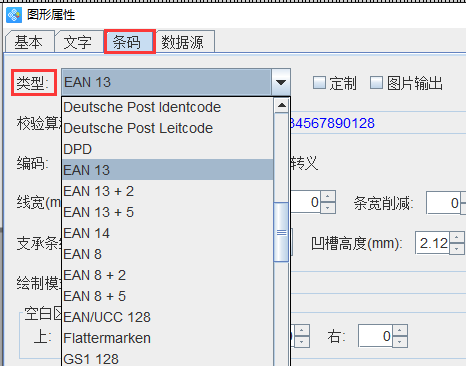
Task: Decrease the 凹槽高度 value with down arrow
Action: coord(456,249)
